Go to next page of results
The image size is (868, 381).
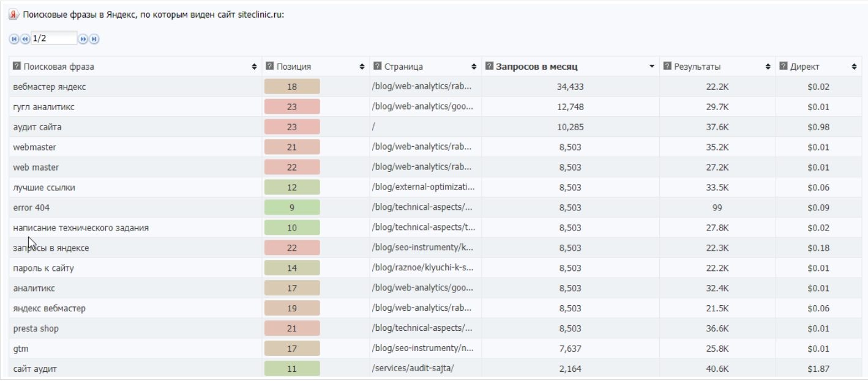coord(83,39)
